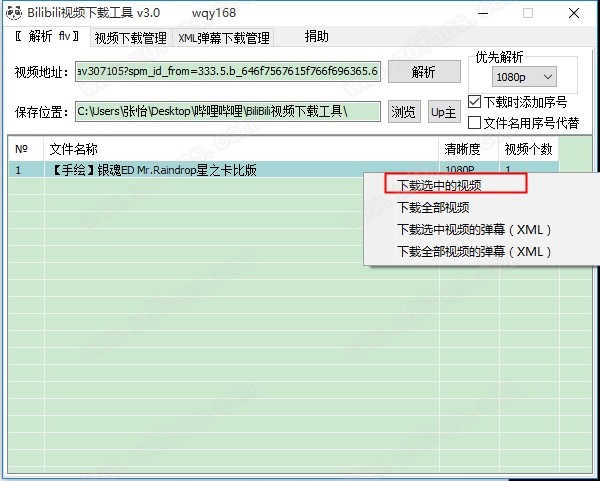Close the Bilibili download tool window
The image size is (600, 481).
click(x=574, y=13)
